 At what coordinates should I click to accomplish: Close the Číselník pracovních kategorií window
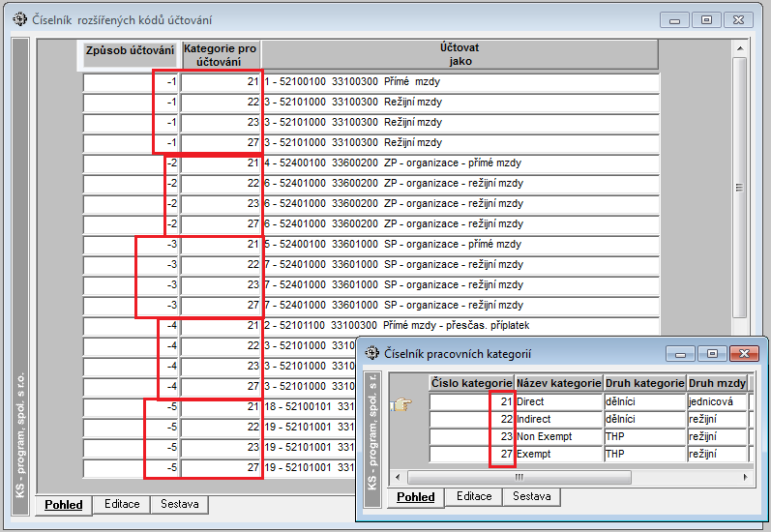coord(745,353)
